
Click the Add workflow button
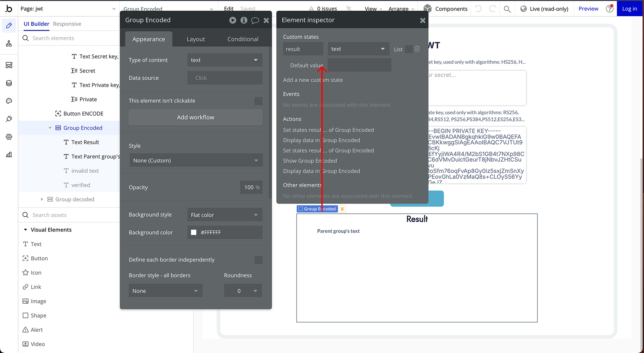coord(195,117)
